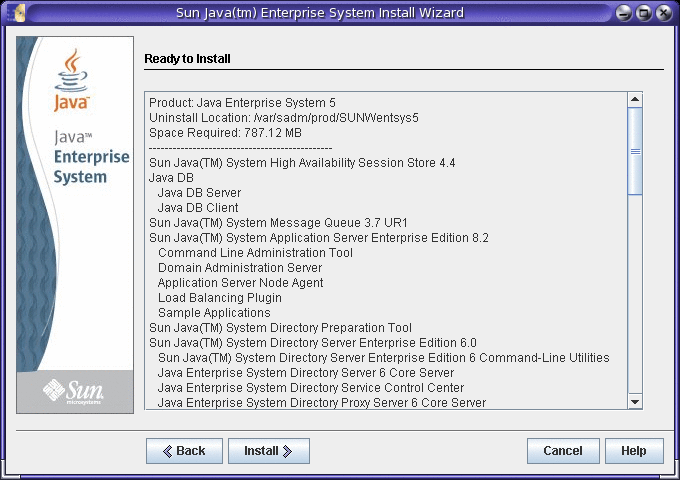Select 'Application Server Node Agent' line

point(240,283)
